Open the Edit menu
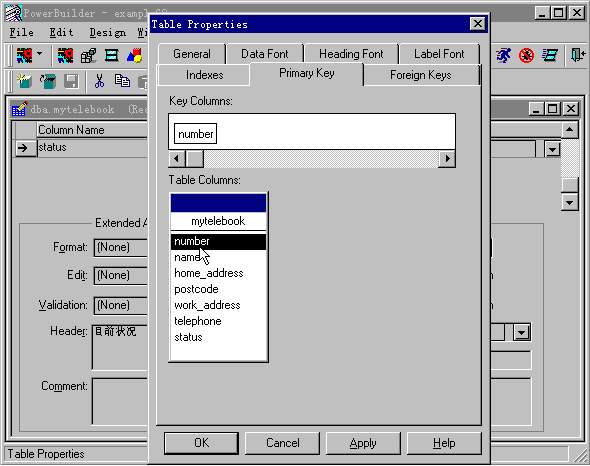 [61, 32]
